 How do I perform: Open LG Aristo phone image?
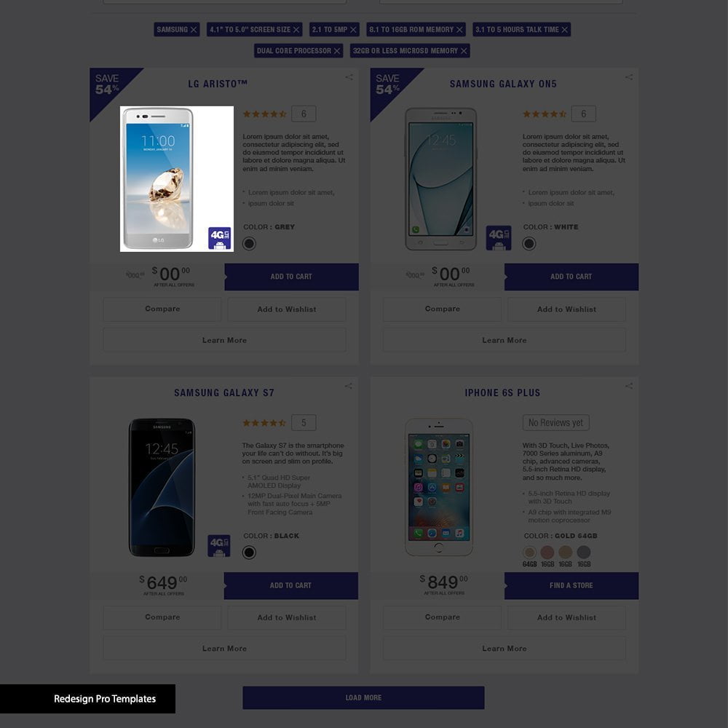coord(176,179)
